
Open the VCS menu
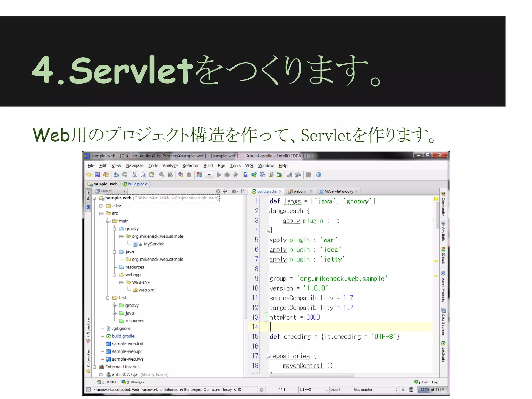[249, 165]
